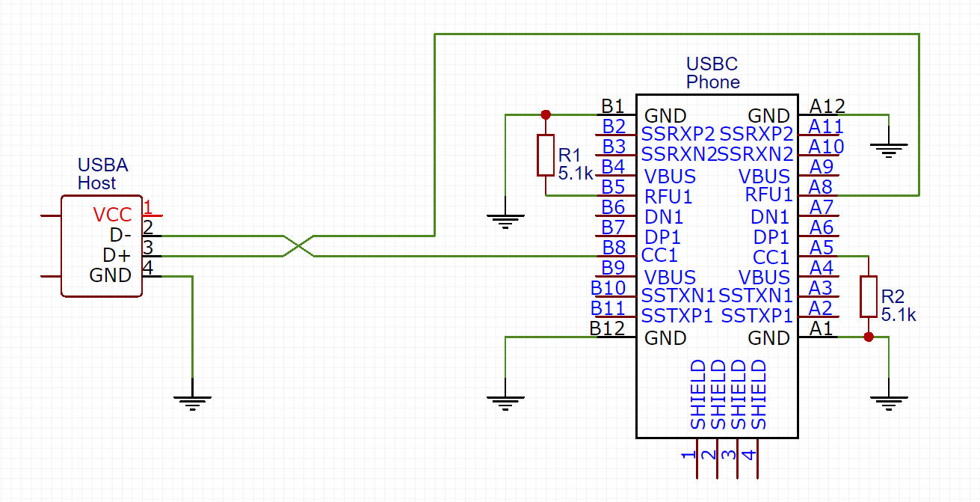980x502 pixels.
Task: Select the USBA Host connector label
Action: pyautogui.click(x=103, y=174)
